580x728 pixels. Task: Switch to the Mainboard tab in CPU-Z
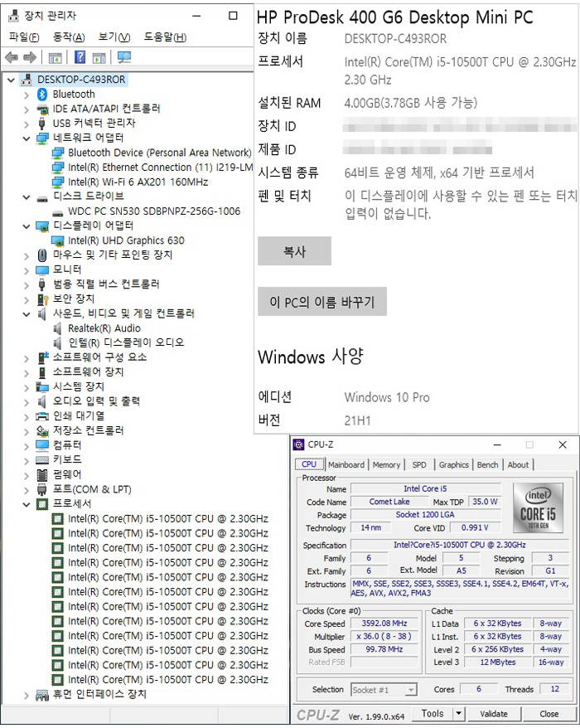(346, 465)
